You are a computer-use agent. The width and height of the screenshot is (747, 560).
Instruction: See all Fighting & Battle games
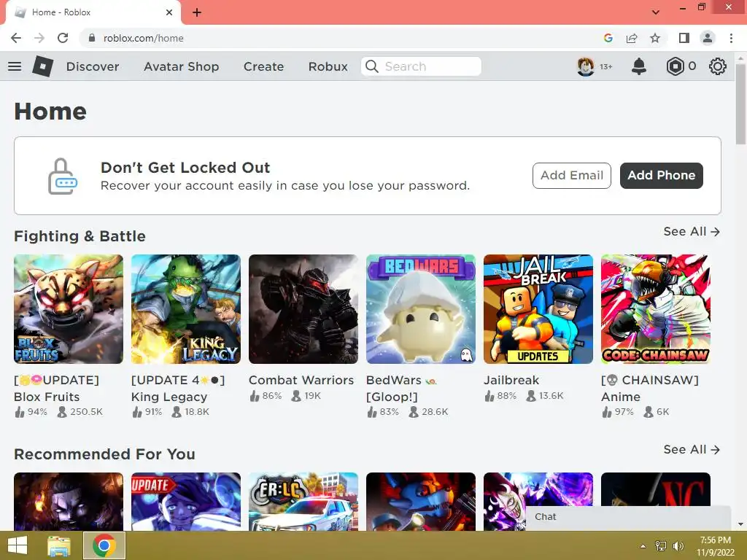point(692,231)
